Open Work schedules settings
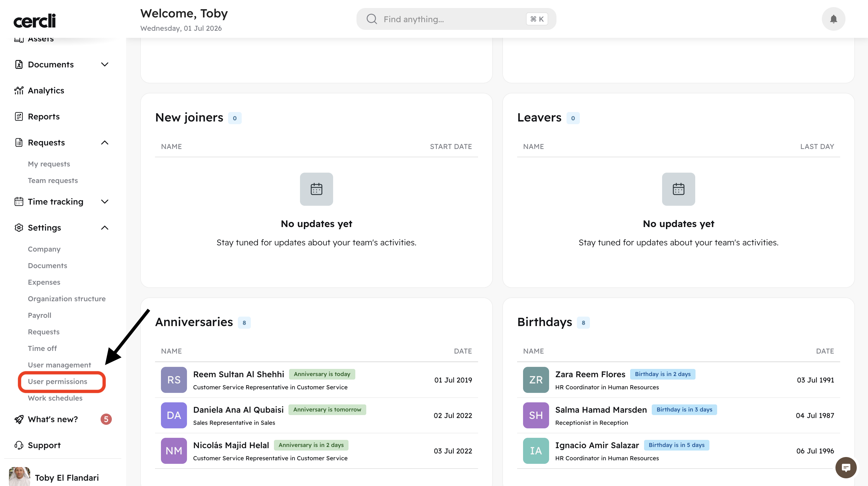Viewport: 868px width, 486px height. 55,398
